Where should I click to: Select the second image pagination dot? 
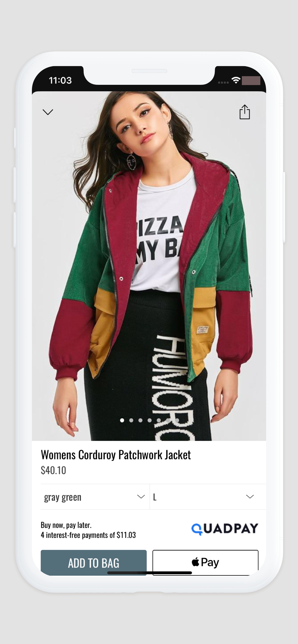(131, 420)
